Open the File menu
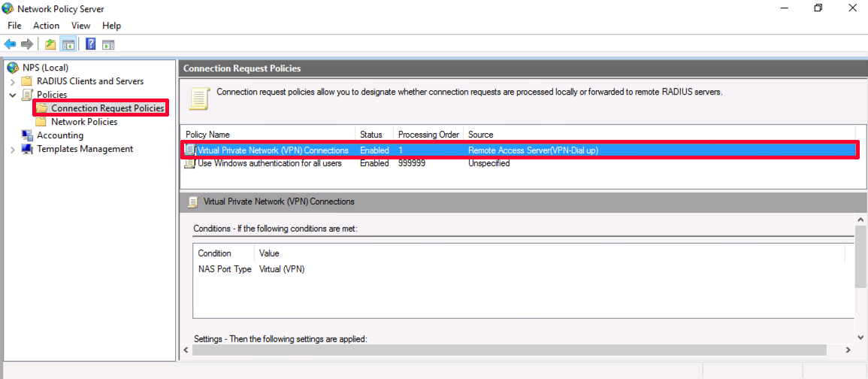Screen dimensions: 868x379 tap(14, 26)
